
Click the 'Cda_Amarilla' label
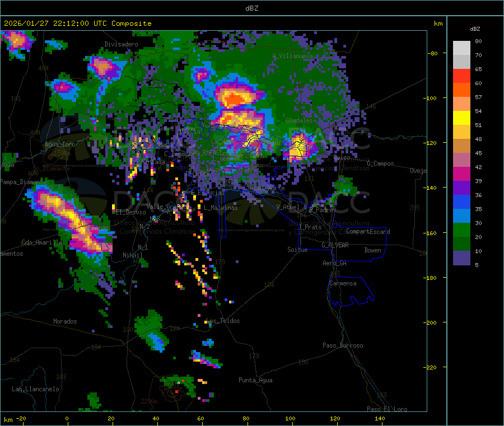point(43,242)
